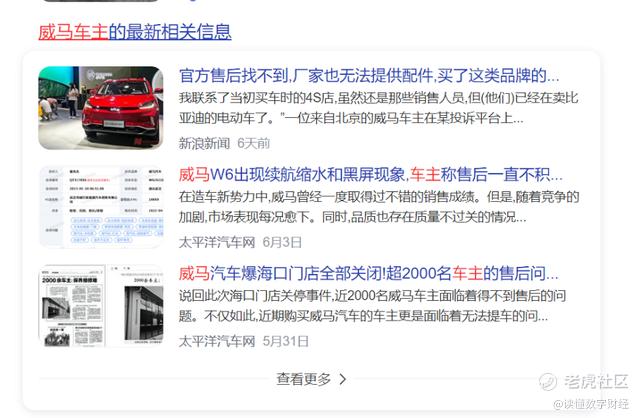Click snippet text 说回此次海口门店关停事件
The width and height of the screenshot is (640, 418).
pyautogui.click(x=372, y=296)
